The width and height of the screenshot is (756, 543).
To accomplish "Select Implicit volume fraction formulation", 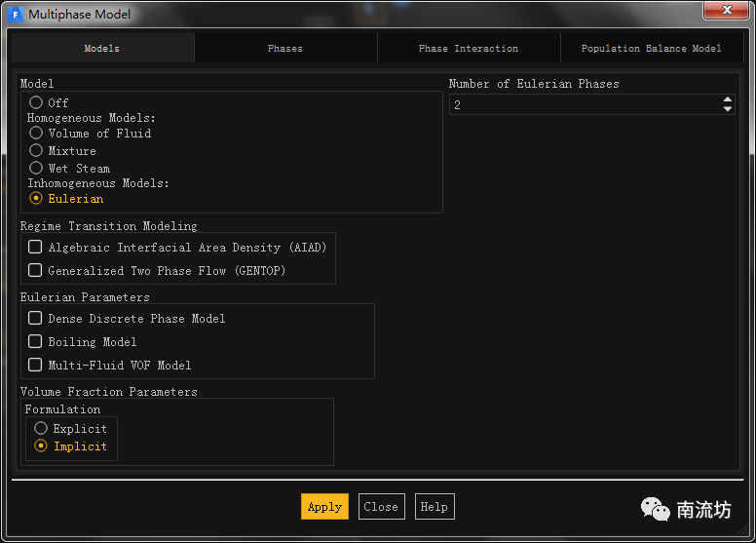I will [41, 446].
